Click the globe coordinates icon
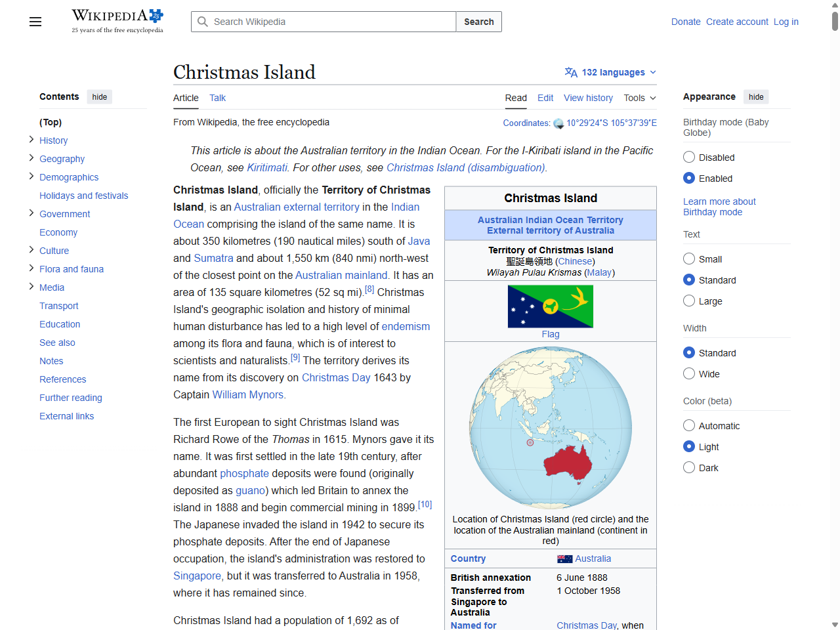 pyautogui.click(x=558, y=123)
